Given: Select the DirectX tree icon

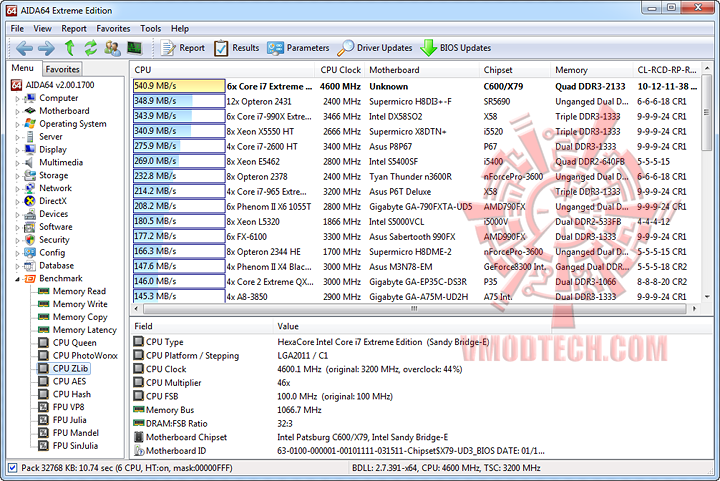Looking at the screenshot, I should click(x=30, y=201).
